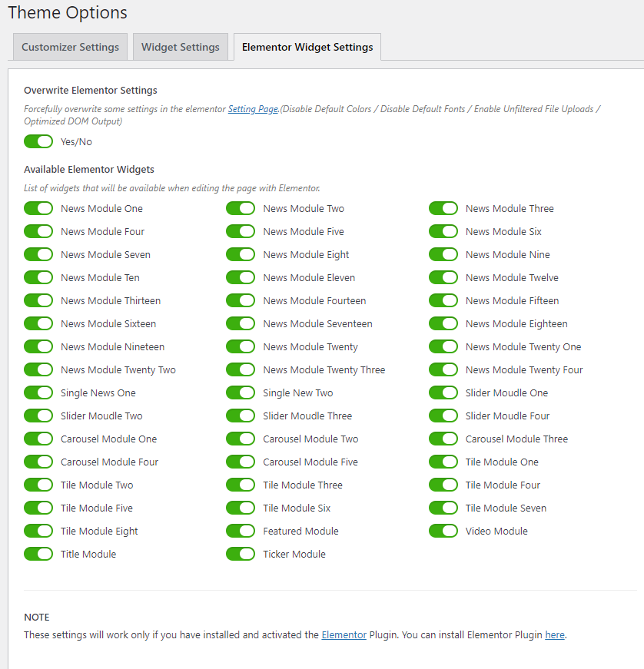The image size is (644, 669).
Task: Toggle News Module Twenty Three
Action: click(x=241, y=369)
